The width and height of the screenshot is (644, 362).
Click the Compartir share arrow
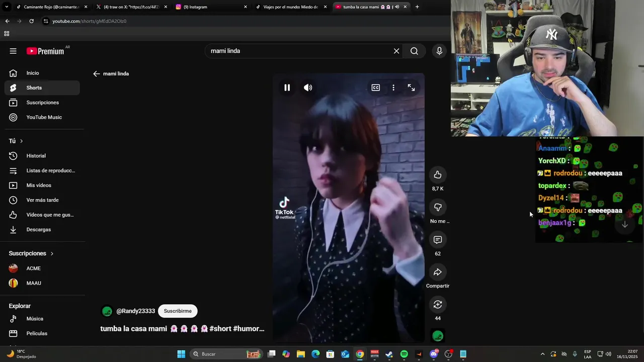pos(438,272)
